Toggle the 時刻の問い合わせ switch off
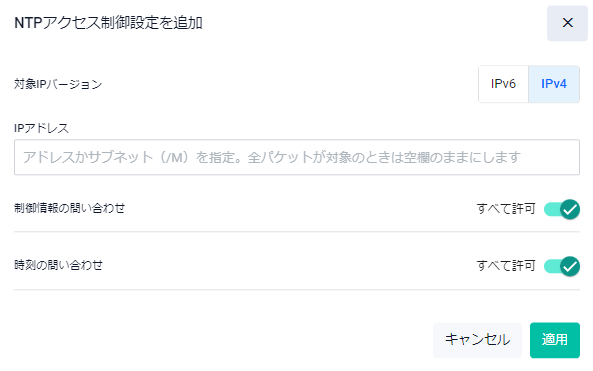The height and width of the screenshot is (371, 593). [x=562, y=266]
